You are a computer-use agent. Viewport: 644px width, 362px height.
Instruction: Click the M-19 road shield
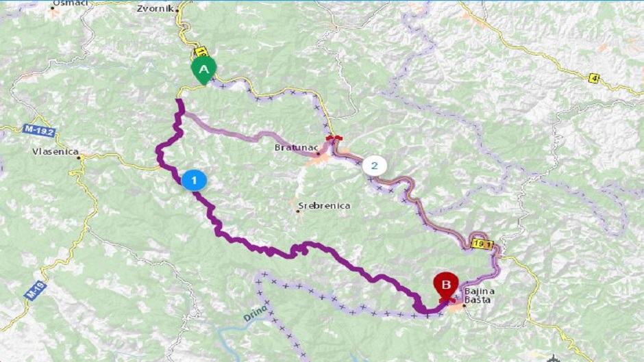click(35, 290)
